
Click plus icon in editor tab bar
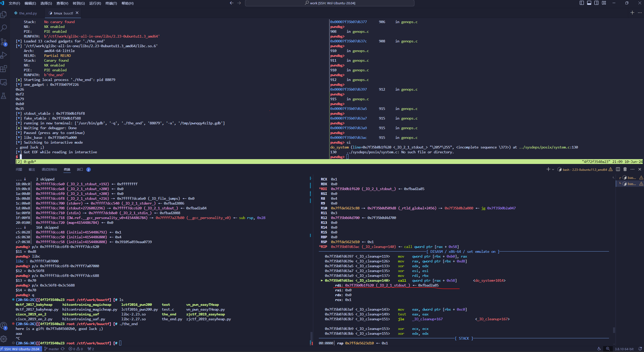click(632, 13)
